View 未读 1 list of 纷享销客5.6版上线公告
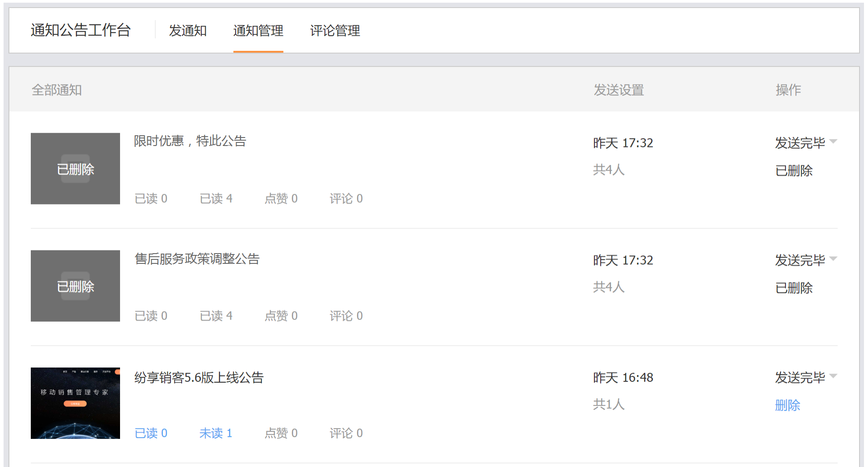Image resolution: width=868 pixels, height=467 pixels. pos(216,433)
